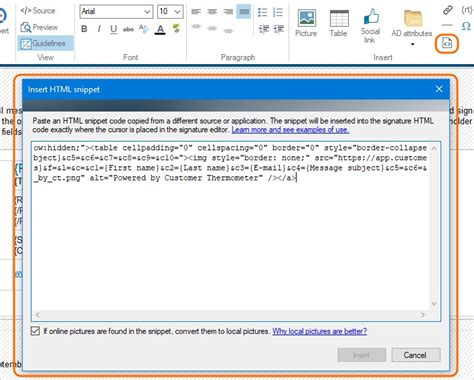Close the Insert HTML snippet dialog

439,89
